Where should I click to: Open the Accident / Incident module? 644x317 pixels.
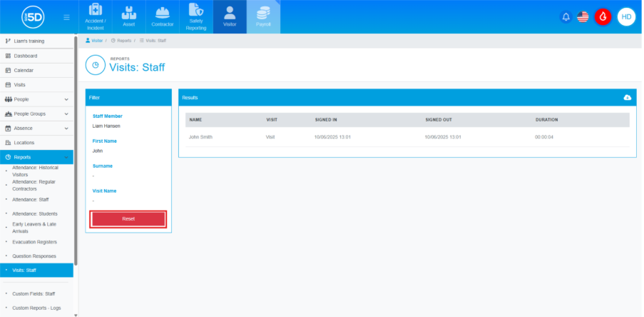[96, 17]
